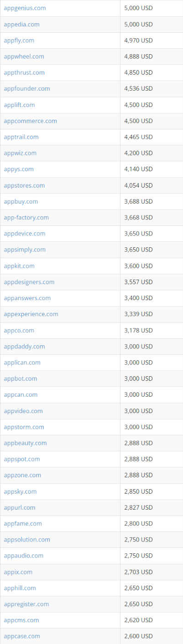
Task: Open the appstores.com listing
Action: [x=24, y=185]
